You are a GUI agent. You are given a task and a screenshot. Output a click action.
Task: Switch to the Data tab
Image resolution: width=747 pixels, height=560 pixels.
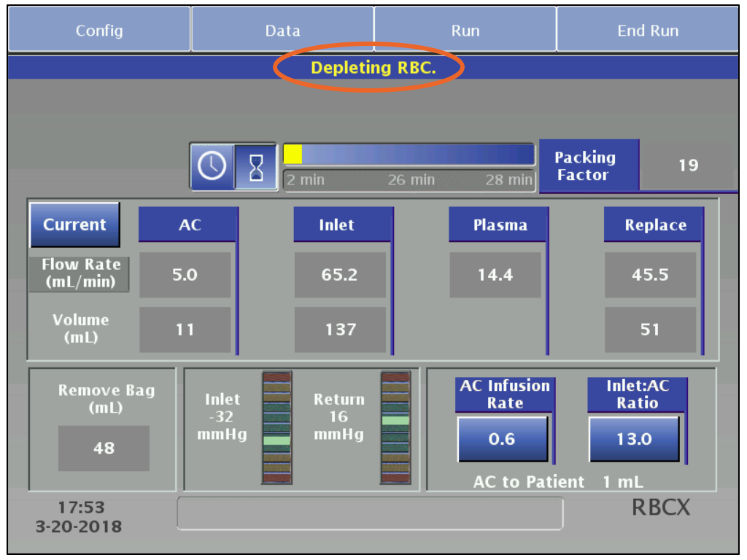pyautogui.click(x=282, y=29)
